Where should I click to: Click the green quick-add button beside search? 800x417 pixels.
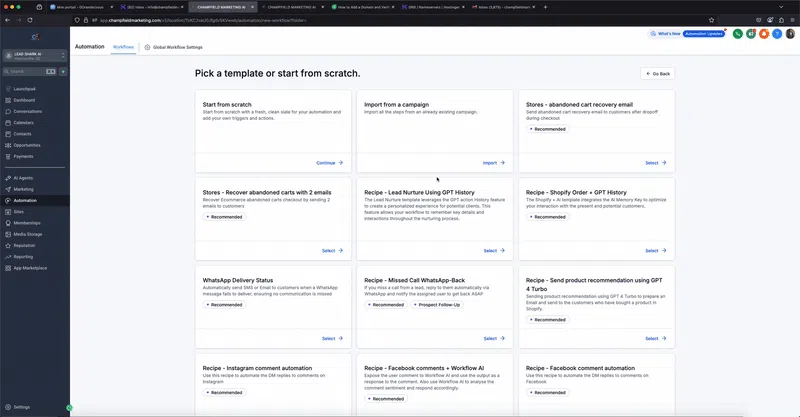pos(63,71)
